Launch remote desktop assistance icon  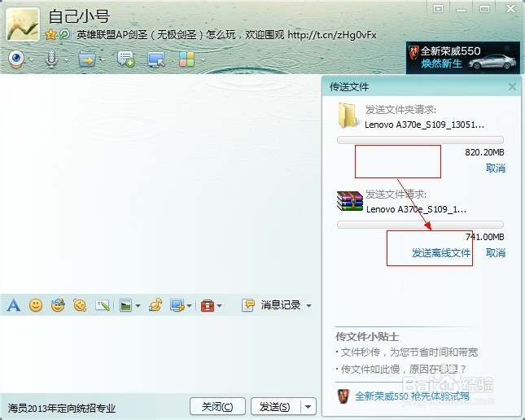(156, 59)
